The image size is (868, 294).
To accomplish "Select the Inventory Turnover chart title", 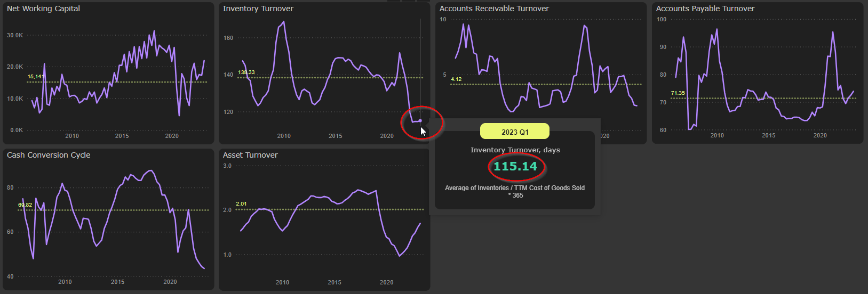I will 258,9.
